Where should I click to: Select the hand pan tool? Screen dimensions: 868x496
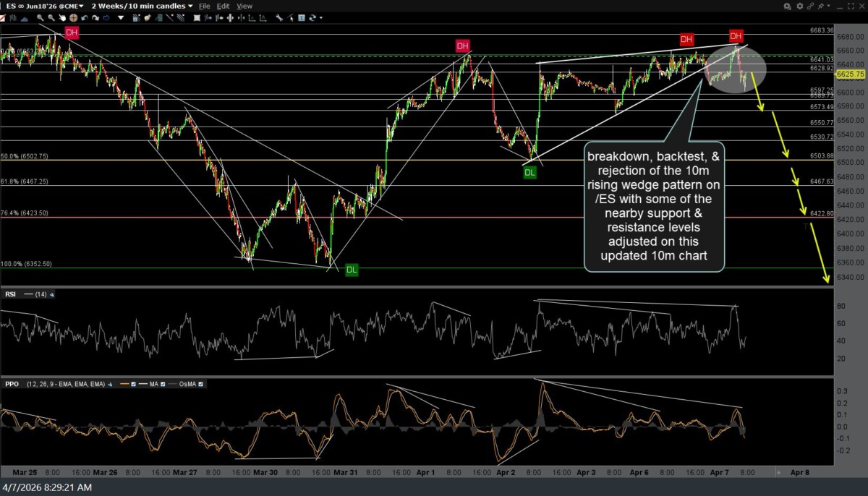pos(62,18)
